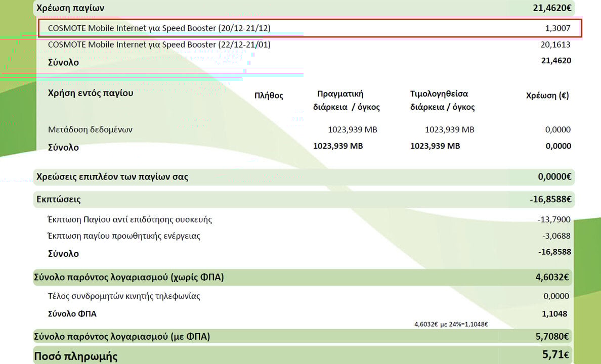
Task: Select bold "0,0000" total in usage table
Action: [x=559, y=146]
